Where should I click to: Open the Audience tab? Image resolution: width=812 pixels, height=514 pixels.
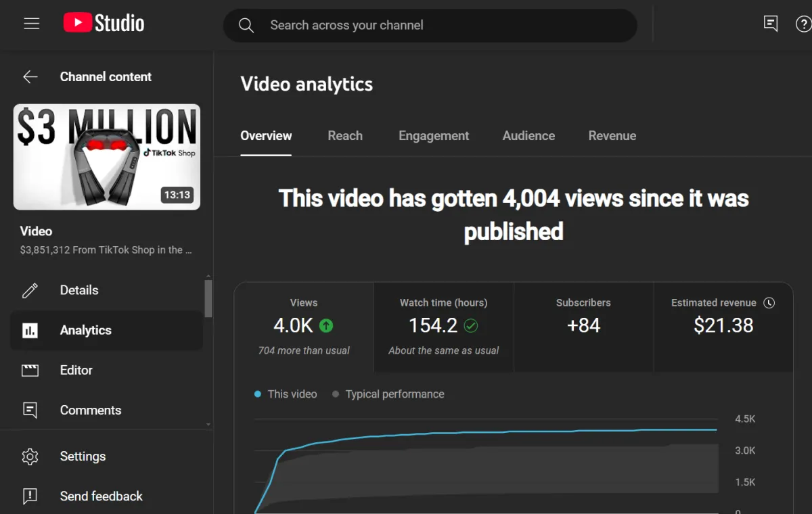[528, 136]
